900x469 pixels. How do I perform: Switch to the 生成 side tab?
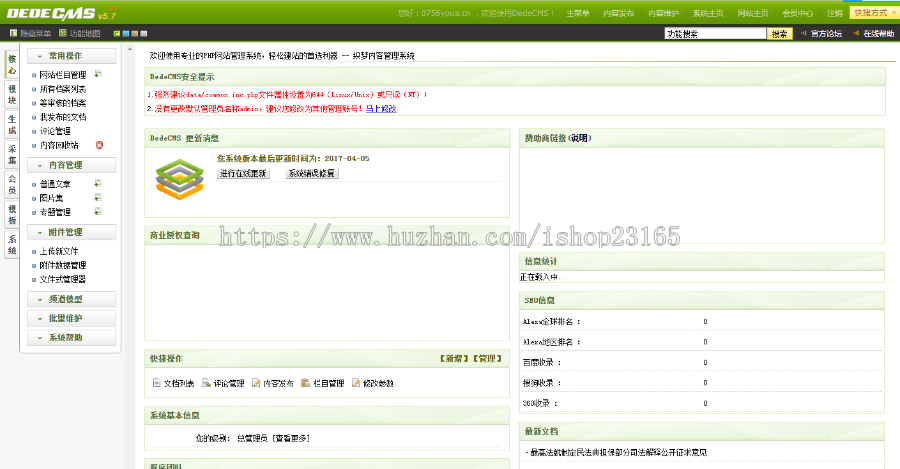(12, 125)
